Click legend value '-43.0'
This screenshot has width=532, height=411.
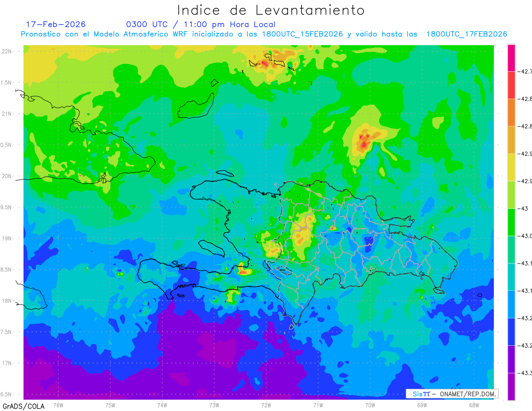[525, 236]
